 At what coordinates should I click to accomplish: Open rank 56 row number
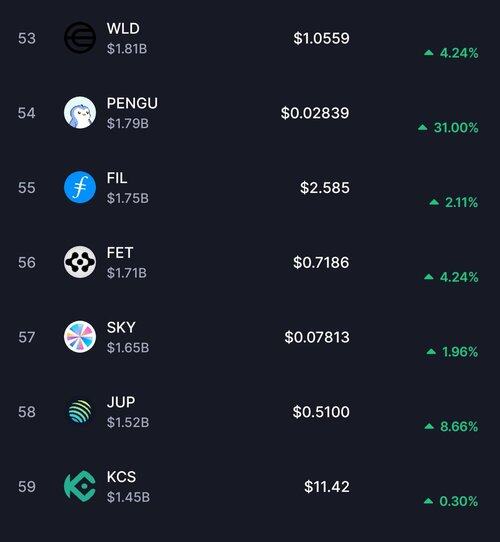27,262
